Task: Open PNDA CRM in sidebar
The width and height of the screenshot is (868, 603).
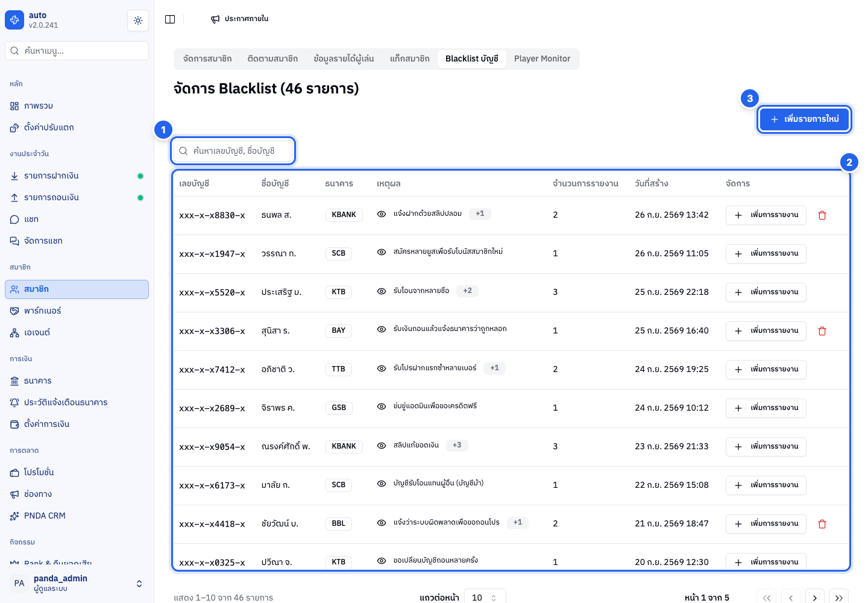Action: pyautogui.click(x=77, y=516)
